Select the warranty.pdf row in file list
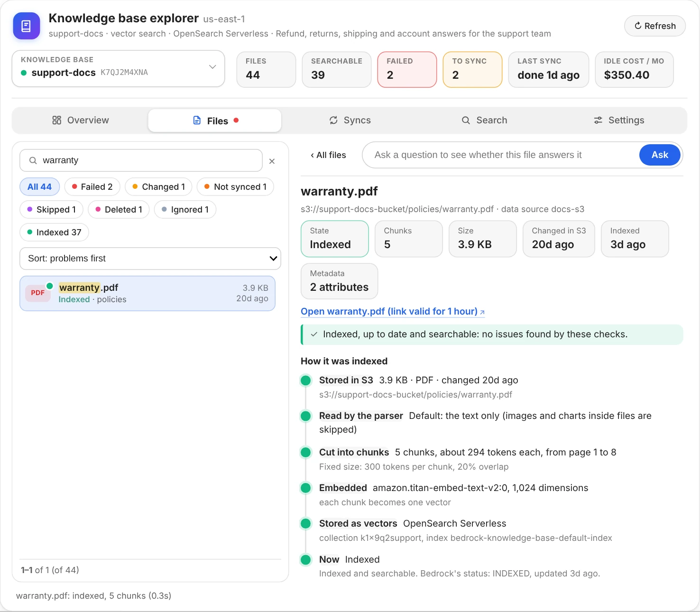Screen dimensions: 700x612 [x=147, y=294]
